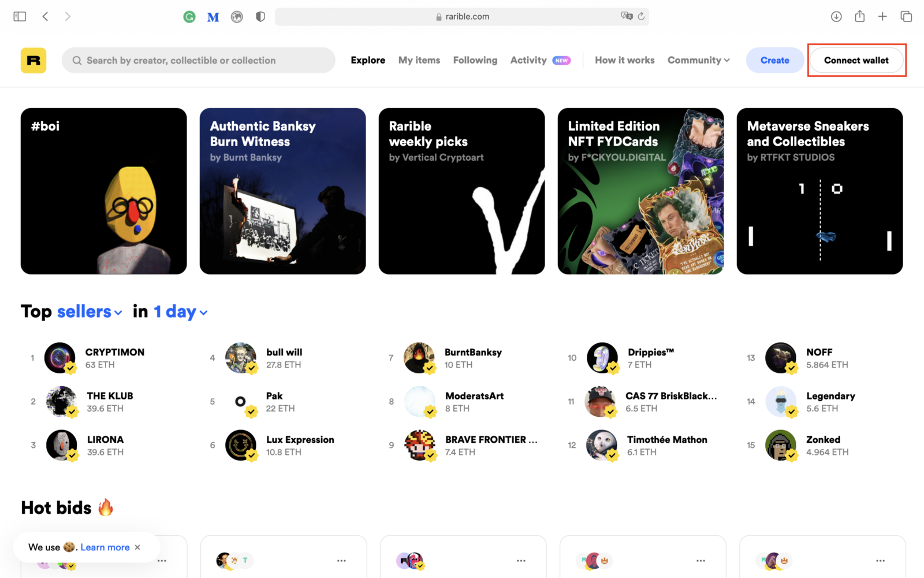Focus the creator or collectible search field
The height and width of the screenshot is (578, 924).
point(198,60)
